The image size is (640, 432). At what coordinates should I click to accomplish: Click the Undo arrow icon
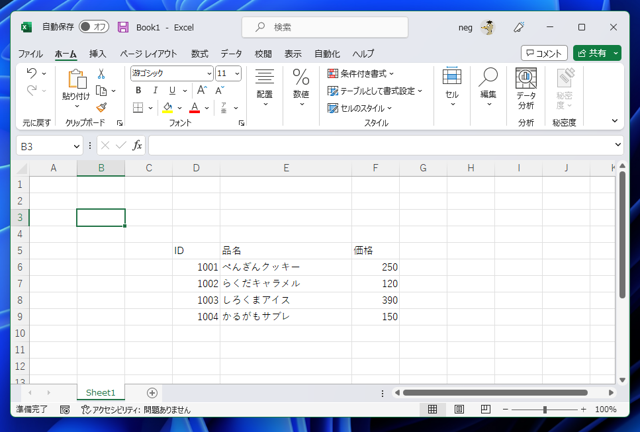click(31, 73)
